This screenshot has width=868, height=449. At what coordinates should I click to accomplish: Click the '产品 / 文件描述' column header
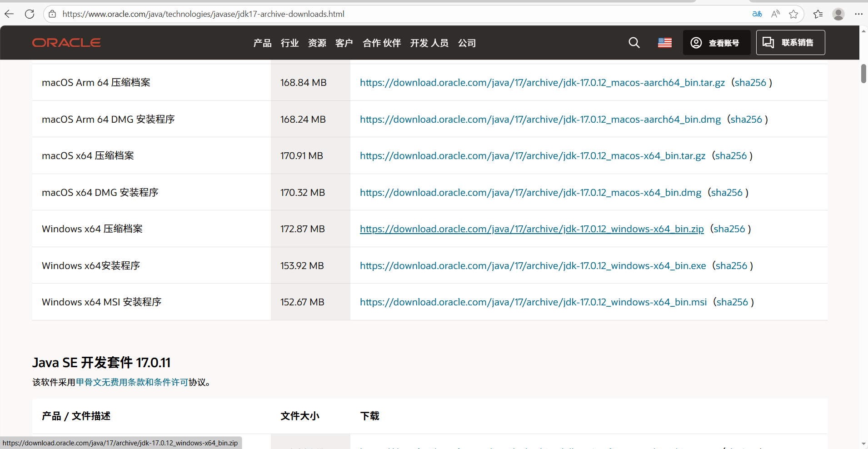click(x=76, y=416)
